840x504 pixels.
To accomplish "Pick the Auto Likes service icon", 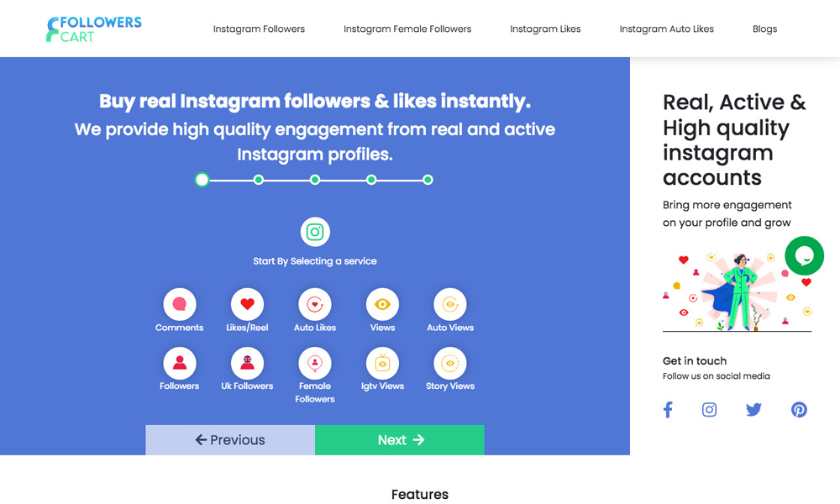I will click(315, 304).
